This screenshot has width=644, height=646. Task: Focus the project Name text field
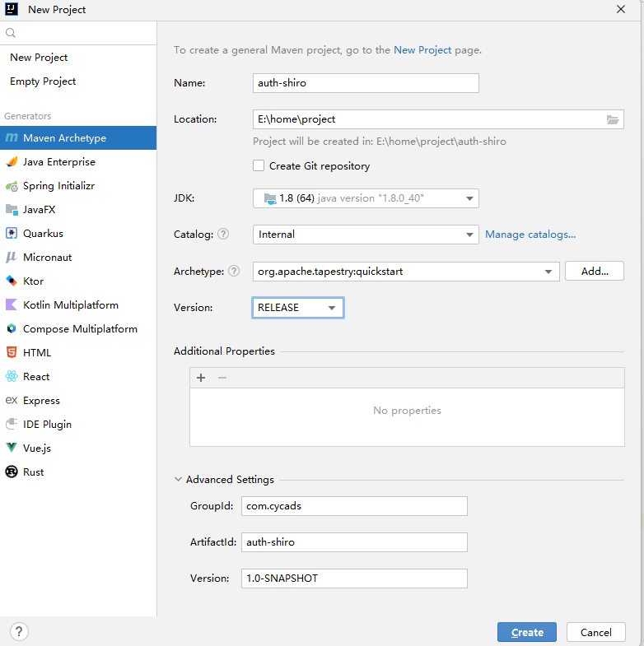click(366, 83)
